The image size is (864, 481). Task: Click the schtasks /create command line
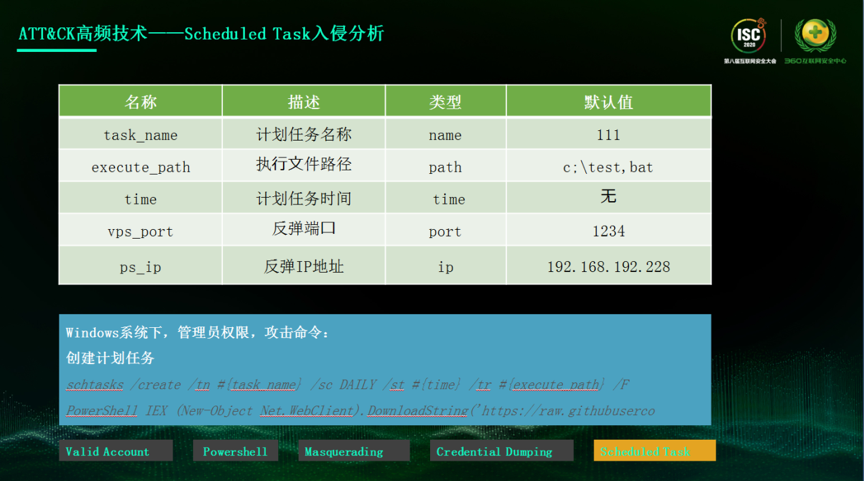pyautogui.click(x=348, y=384)
